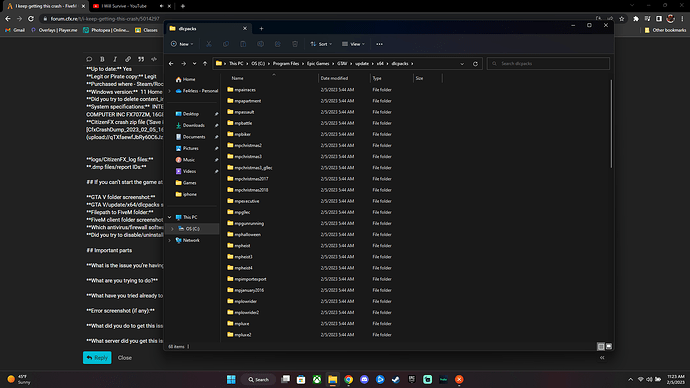
Task: Click the Bold icon in forum editor
Action: tap(102, 59)
